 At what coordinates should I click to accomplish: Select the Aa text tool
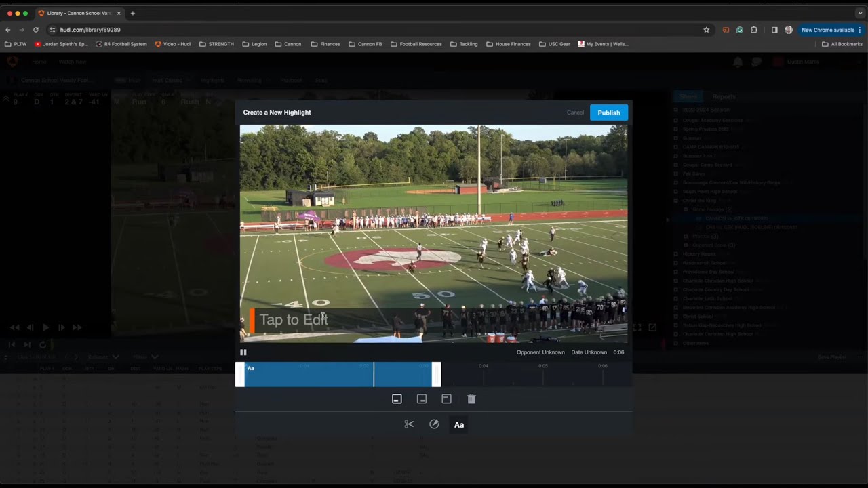[459, 424]
